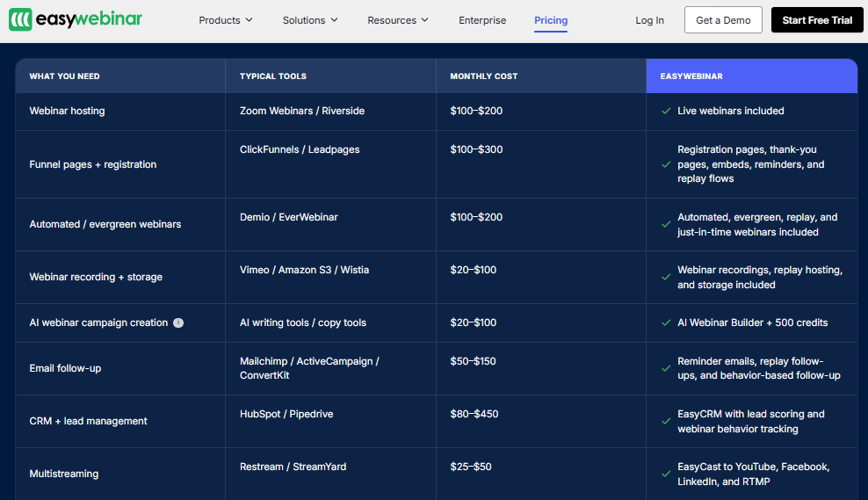The width and height of the screenshot is (868, 500).
Task: Expand the Products dropdown menu
Action: pyautogui.click(x=225, y=20)
